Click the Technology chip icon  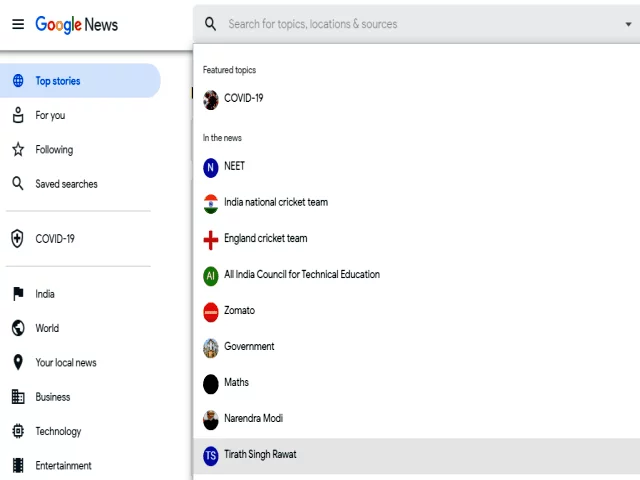18,431
